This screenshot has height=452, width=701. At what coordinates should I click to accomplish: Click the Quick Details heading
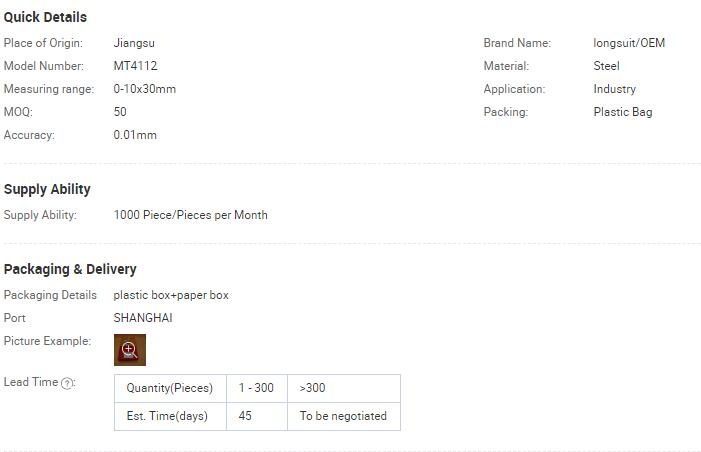click(x=45, y=17)
